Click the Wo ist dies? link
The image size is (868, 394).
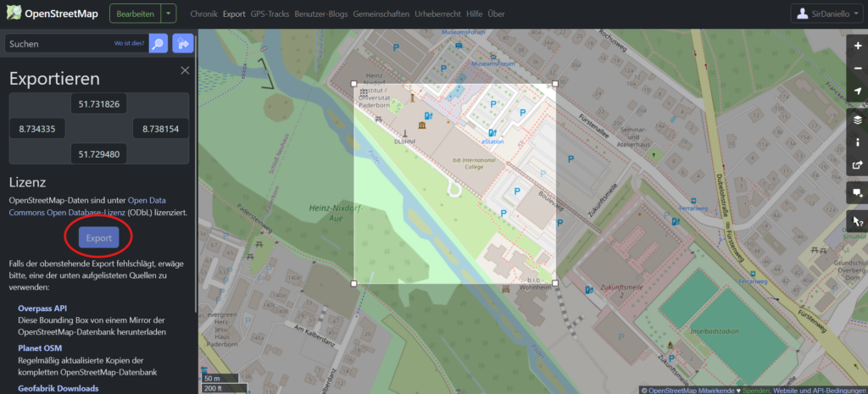pos(128,43)
